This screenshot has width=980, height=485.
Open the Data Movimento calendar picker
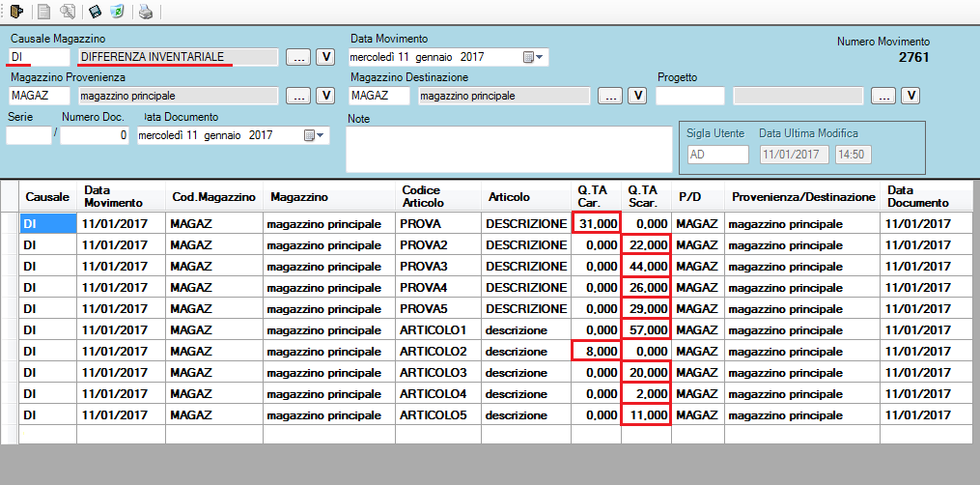532,57
